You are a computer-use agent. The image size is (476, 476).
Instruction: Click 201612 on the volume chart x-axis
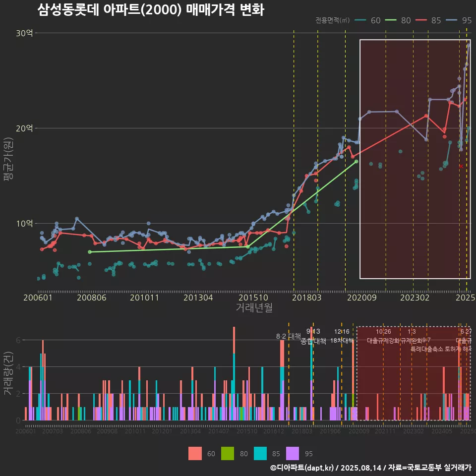(274, 431)
